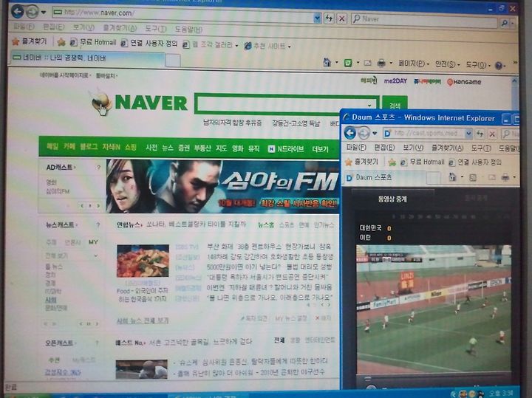Click Forward button in Naver browser window

coord(33,13)
